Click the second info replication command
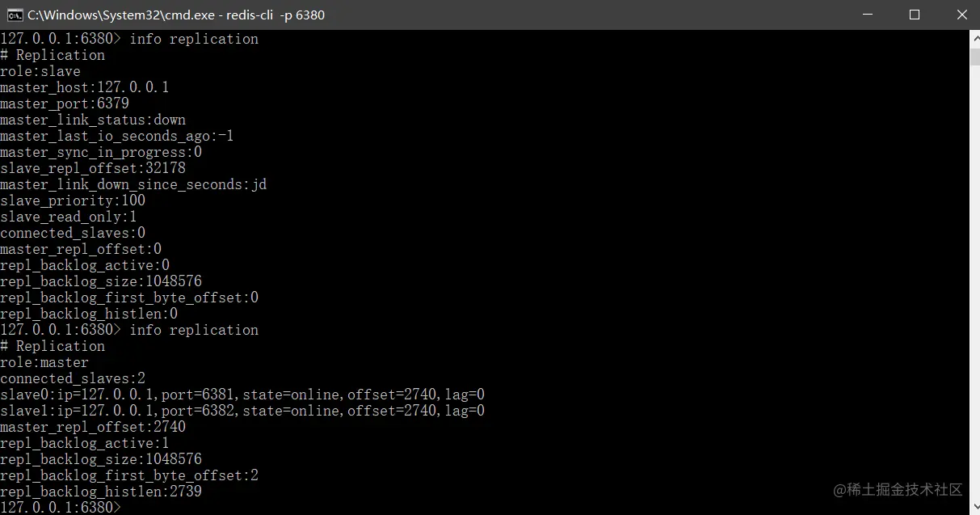This screenshot has height=515, width=980. click(x=194, y=330)
